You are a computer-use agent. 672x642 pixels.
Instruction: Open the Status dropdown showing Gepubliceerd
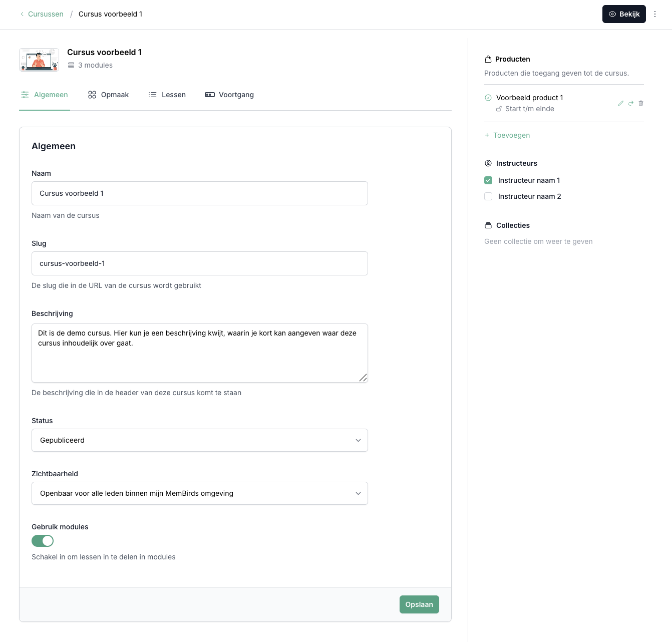[199, 440]
